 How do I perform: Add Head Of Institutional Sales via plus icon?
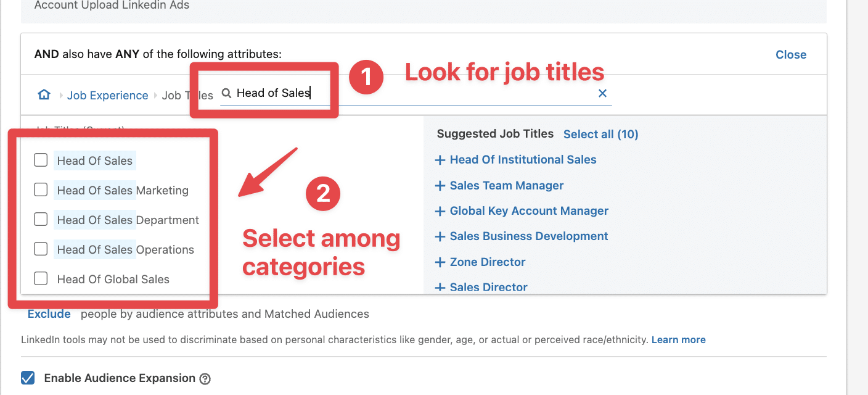pos(440,160)
